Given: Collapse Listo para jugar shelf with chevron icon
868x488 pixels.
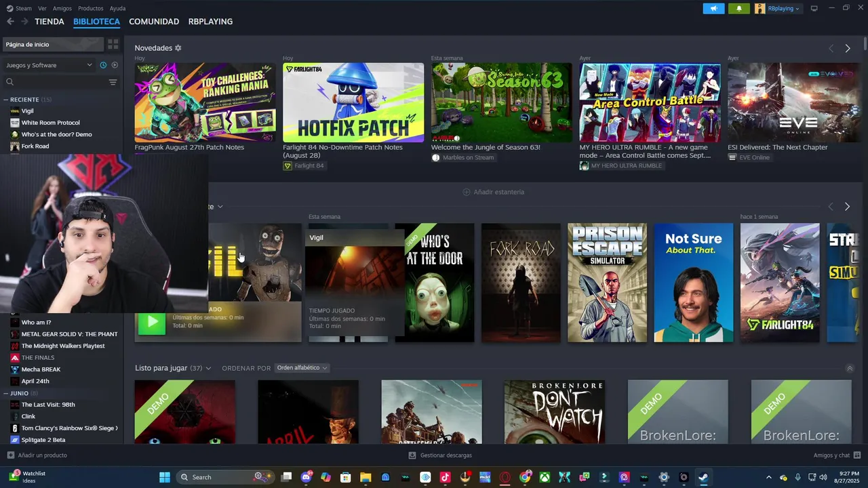Looking at the screenshot, I should click(x=850, y=368).
